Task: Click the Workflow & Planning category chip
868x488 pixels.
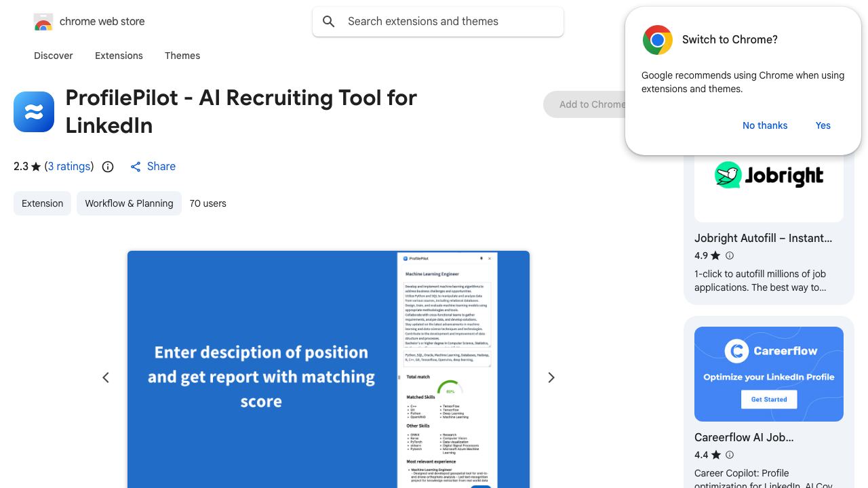Action: coord(129,203)
